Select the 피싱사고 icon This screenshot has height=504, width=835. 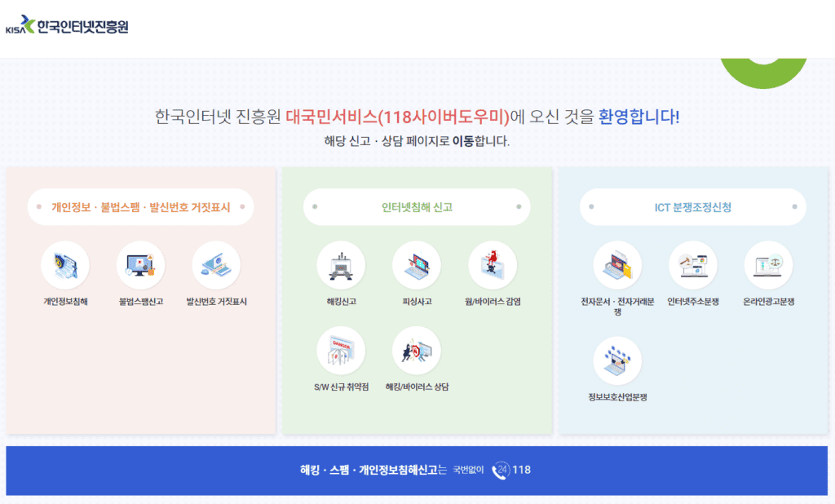coord(417,265)
